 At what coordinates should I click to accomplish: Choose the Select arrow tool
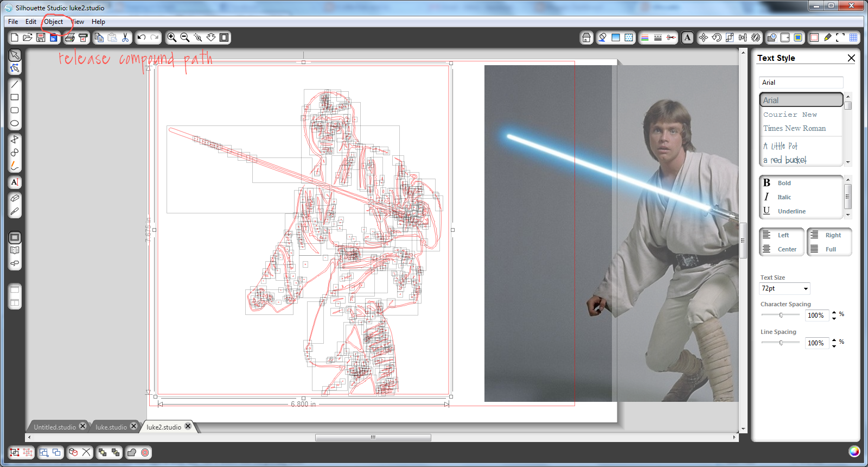point(15,55)
